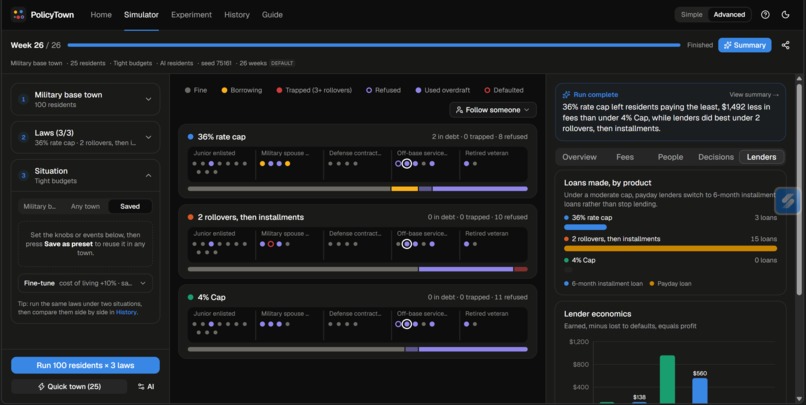This screenshot has height=405, width=806.
Task: Click the Trapped (3+ rollovers) legend item
Action: tap(314, 90)
